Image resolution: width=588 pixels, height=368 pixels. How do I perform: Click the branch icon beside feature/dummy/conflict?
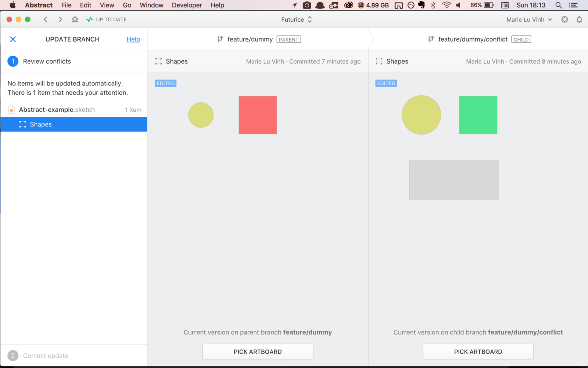coord(431,39)
